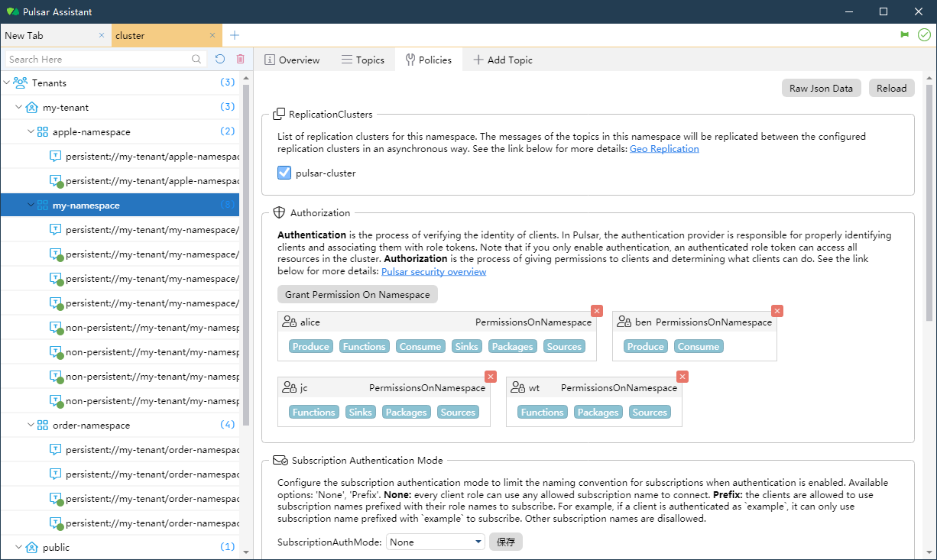Click the refresh icon beside the search box
This screenshot has width=937, height=560.
[x=220, y=59]
